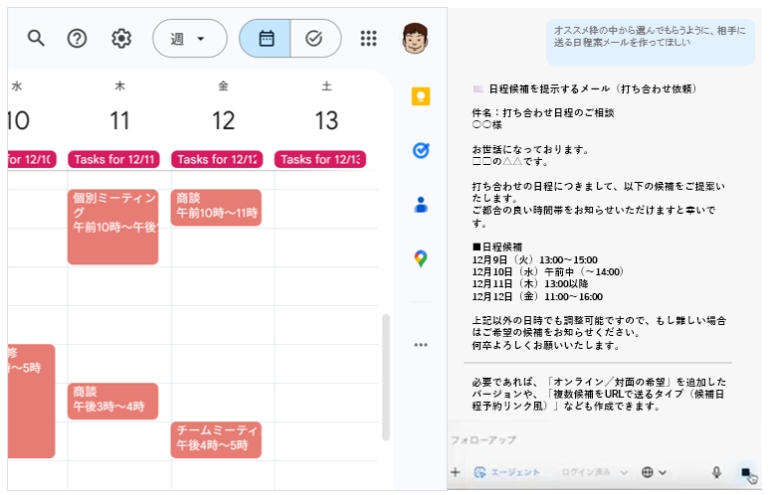Click the line 12月12日(金)11:00~16:00
The image size is (770, 495).
click(537, 297)
